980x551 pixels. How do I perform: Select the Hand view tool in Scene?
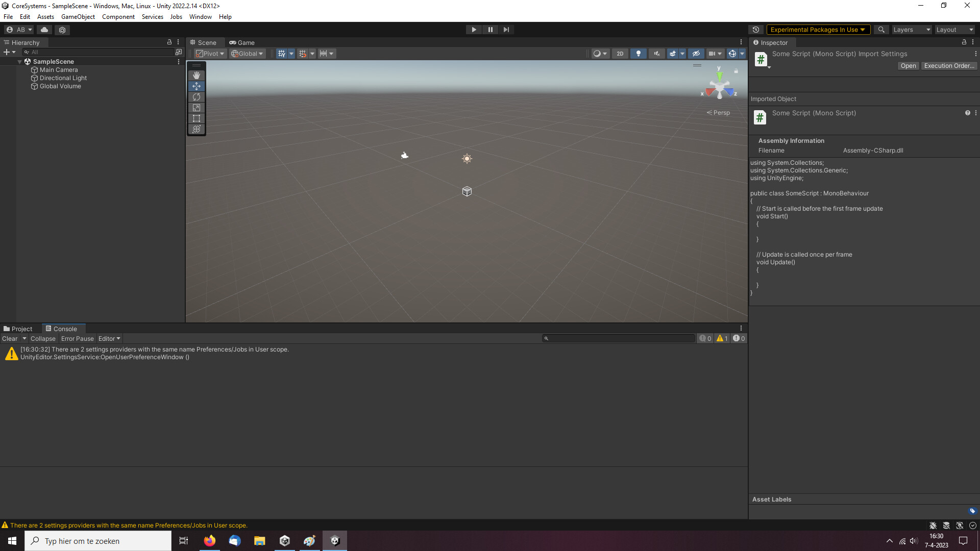click(x=197, y=76)
